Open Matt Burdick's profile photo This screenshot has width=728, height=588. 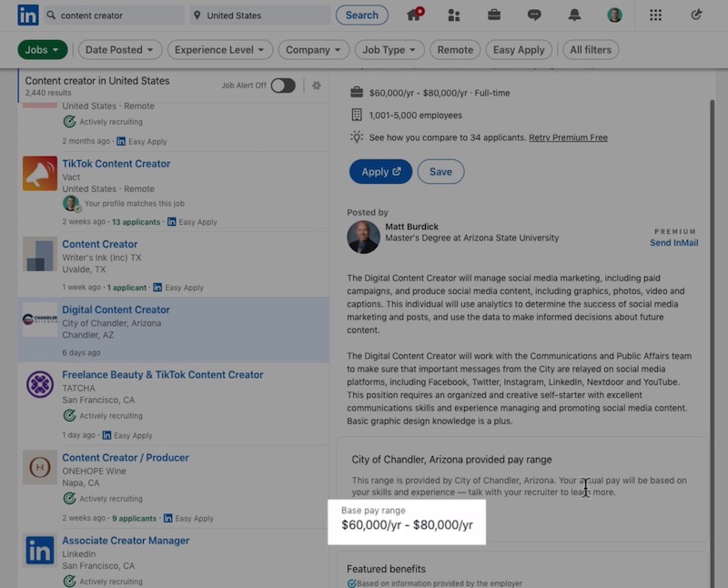click(x=363, y=237)
